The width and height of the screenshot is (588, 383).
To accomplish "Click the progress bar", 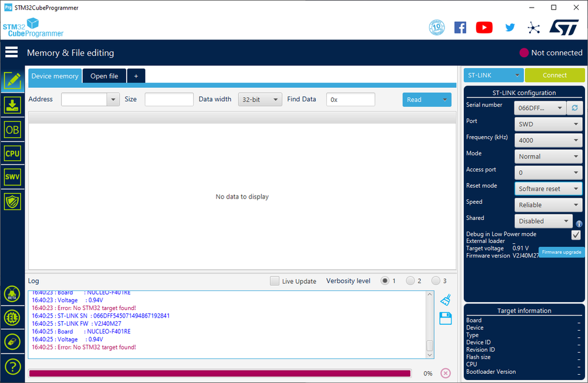I will [x=220, y=373].
